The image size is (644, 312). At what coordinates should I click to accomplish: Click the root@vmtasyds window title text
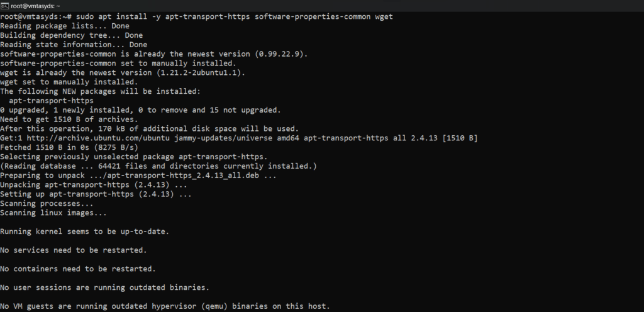click(x=36, y=6)
